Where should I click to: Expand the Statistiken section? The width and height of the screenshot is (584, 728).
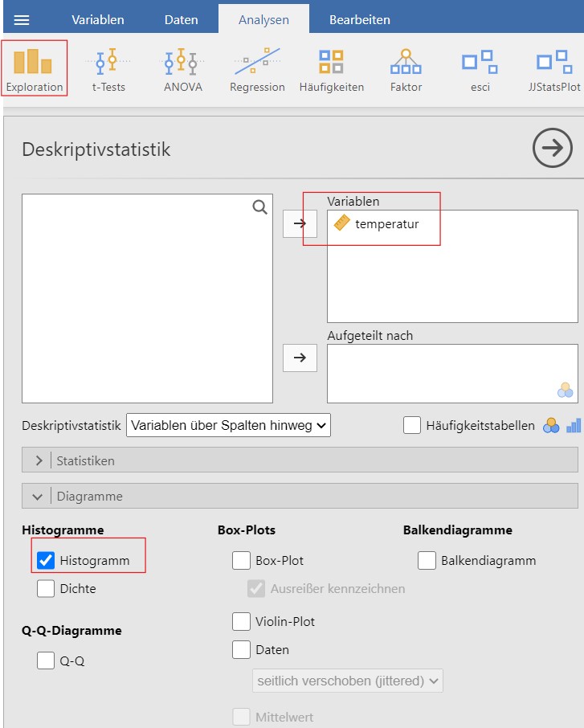[x=300, y=460]
